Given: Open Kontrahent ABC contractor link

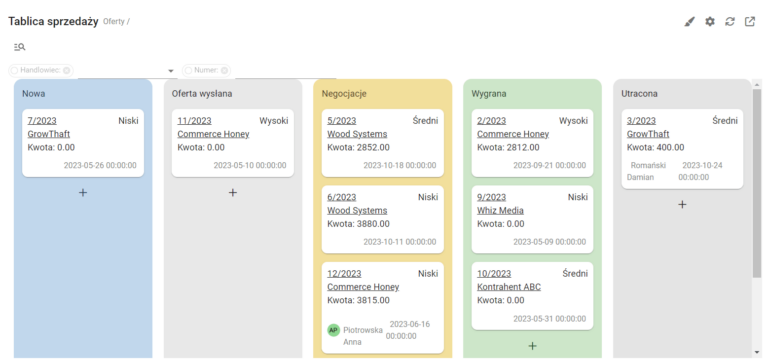Looking at the screenshot, I should click(509, 287).
